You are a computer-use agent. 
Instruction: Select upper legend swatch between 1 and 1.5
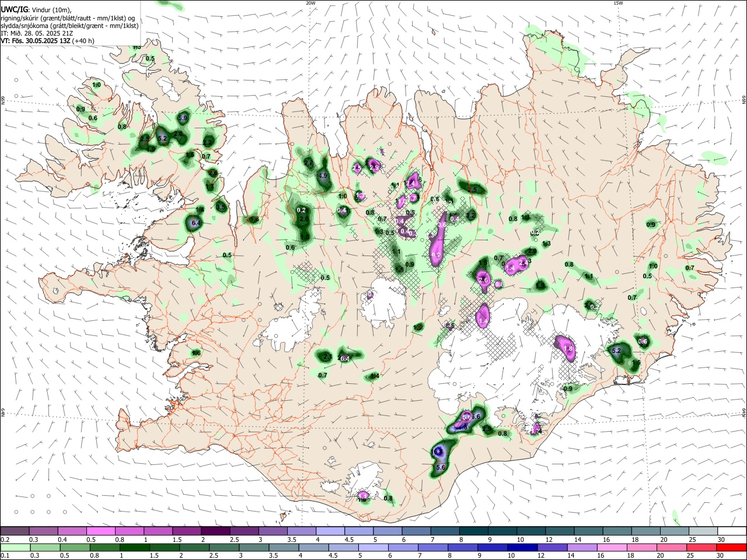tap(158, 531)
